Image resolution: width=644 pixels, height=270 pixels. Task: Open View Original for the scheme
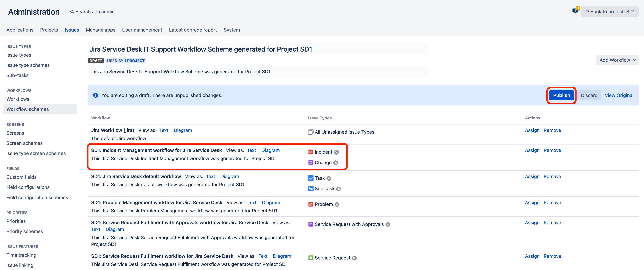[619, 95]
